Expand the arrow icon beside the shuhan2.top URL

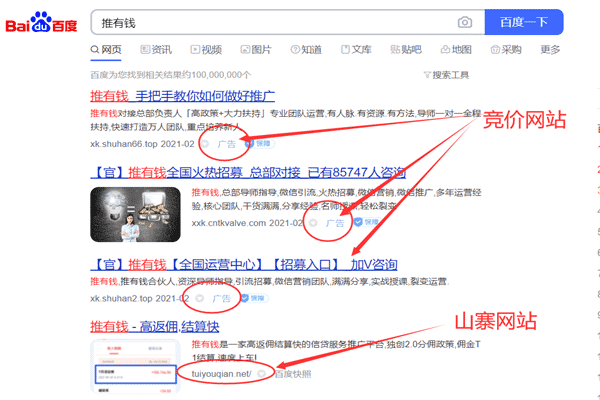click(x=199, y=298)
